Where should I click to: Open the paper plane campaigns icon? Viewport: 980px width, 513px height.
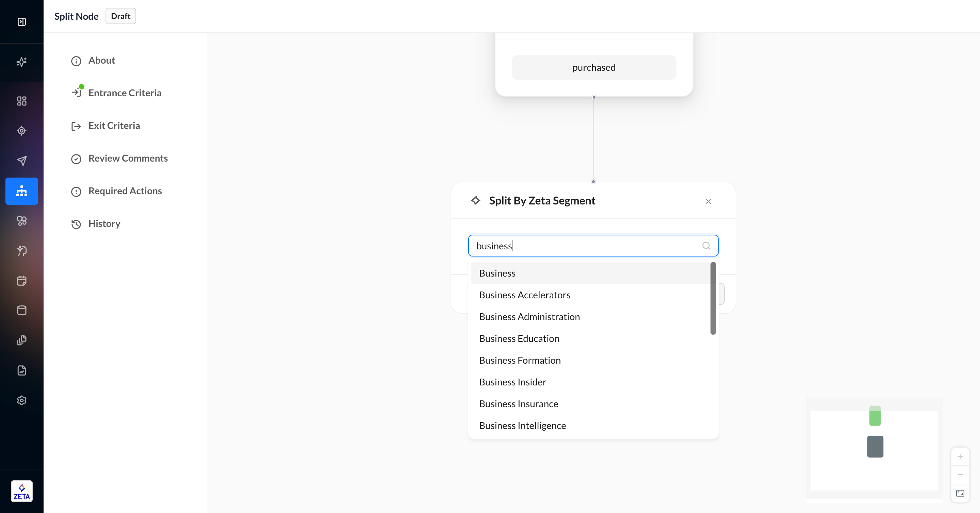22,161
